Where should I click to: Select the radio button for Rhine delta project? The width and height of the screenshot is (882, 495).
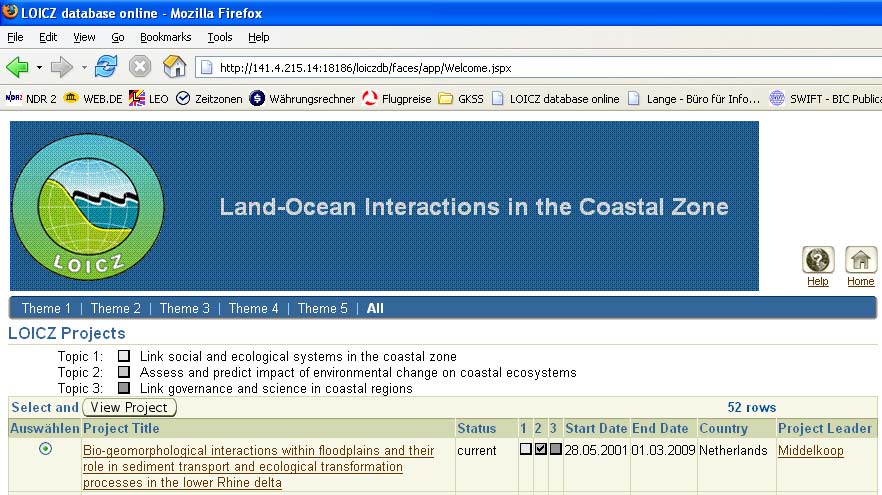(45, 450)
